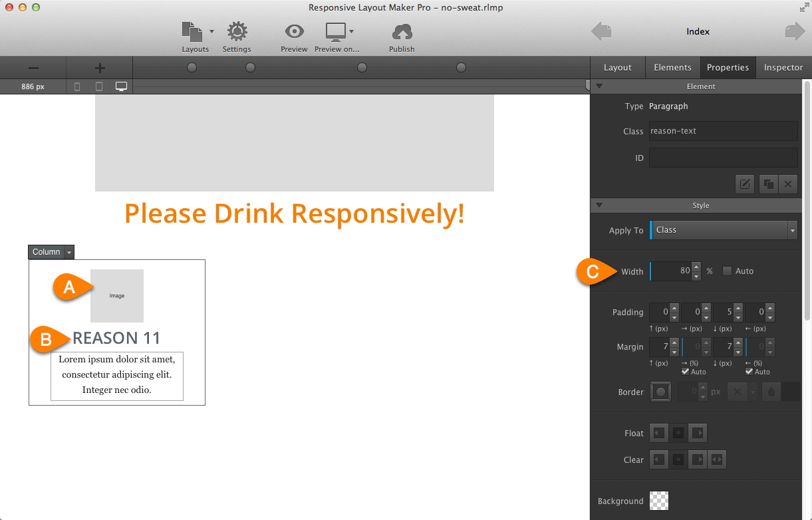Set Clear to right
Viewport: 812px width, 520px height.
tap(697, 459)
